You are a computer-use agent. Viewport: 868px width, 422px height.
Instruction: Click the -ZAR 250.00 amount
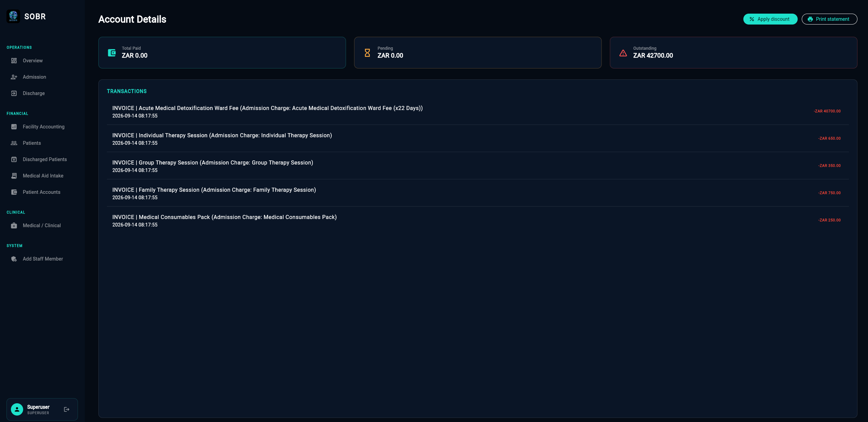click(x=829, y=220)
